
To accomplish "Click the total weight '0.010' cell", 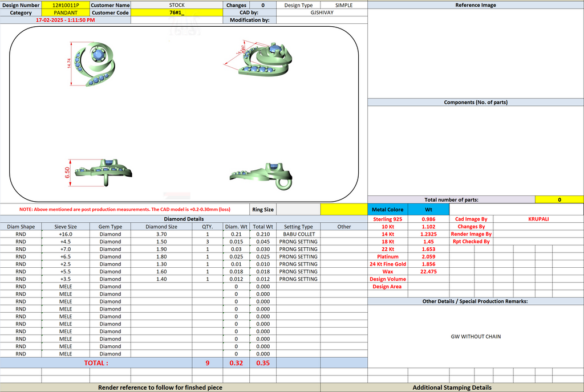I will (263, 264).
